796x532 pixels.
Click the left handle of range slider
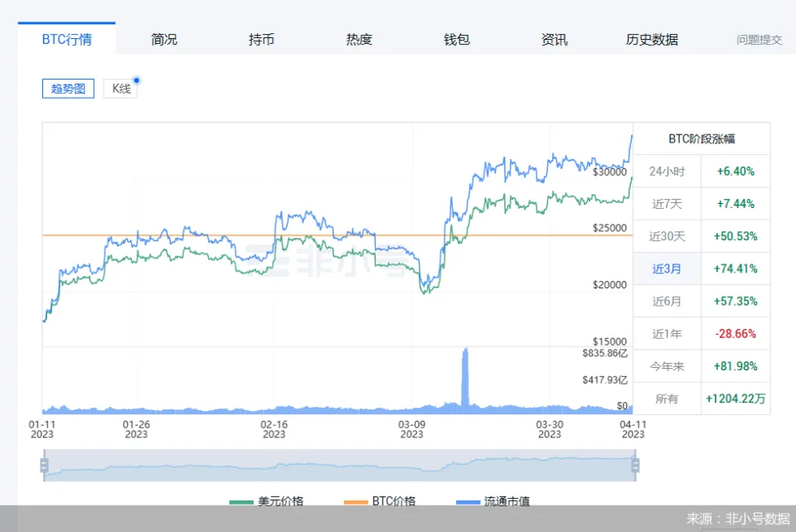pyautogui.click(x=45, y=466)
